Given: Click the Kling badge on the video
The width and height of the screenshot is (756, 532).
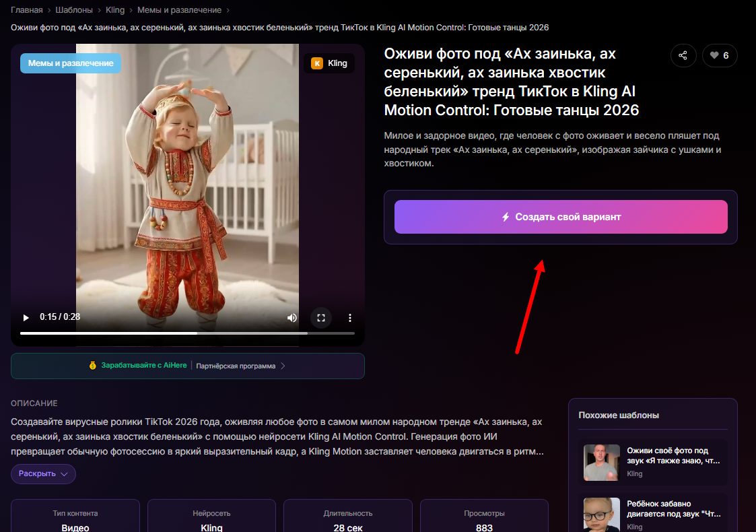Looking at the screenshot, I should tap(330, 63).
